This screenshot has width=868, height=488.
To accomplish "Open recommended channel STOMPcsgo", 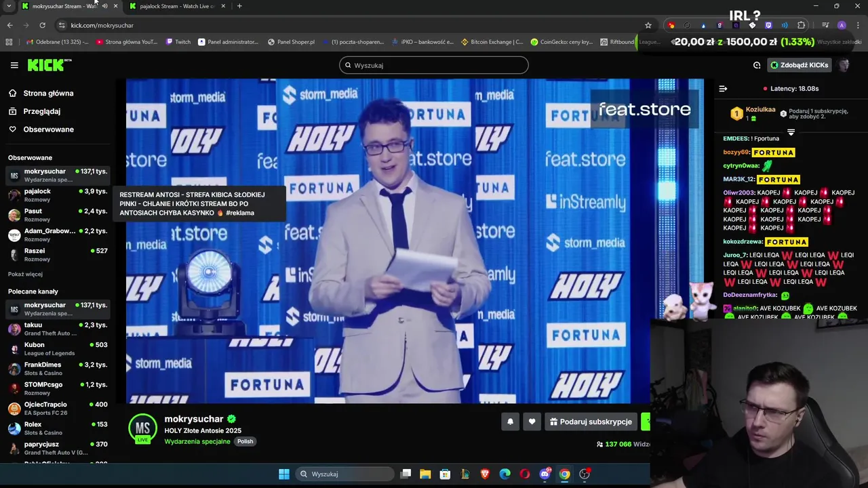I will coord(58,388).
